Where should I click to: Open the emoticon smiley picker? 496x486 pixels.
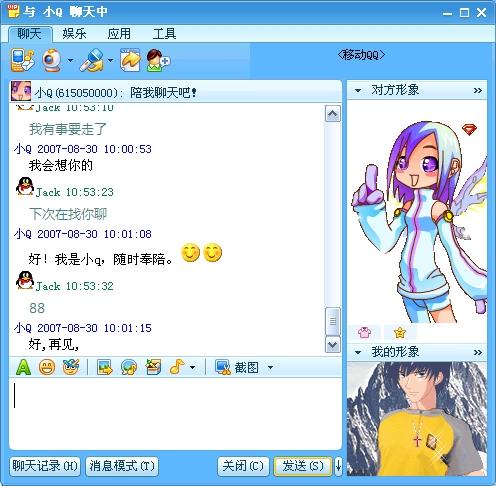click(47, 367)
